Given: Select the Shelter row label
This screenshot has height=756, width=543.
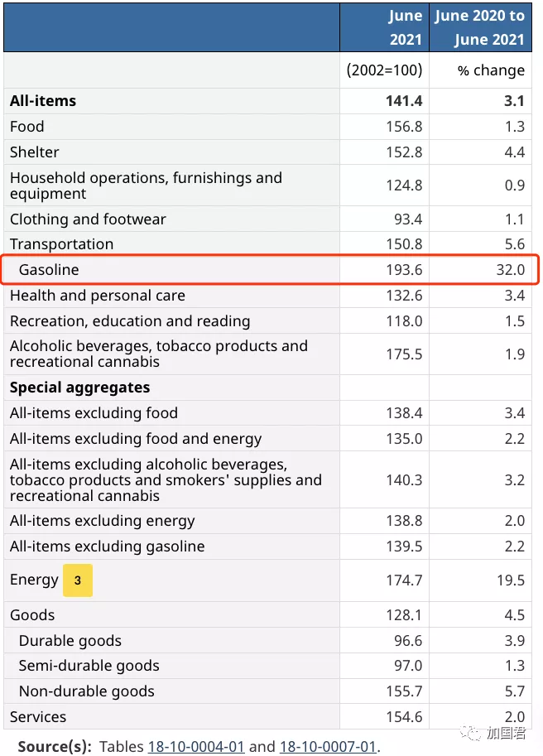Looking at the screenshot, I should 35,152.
